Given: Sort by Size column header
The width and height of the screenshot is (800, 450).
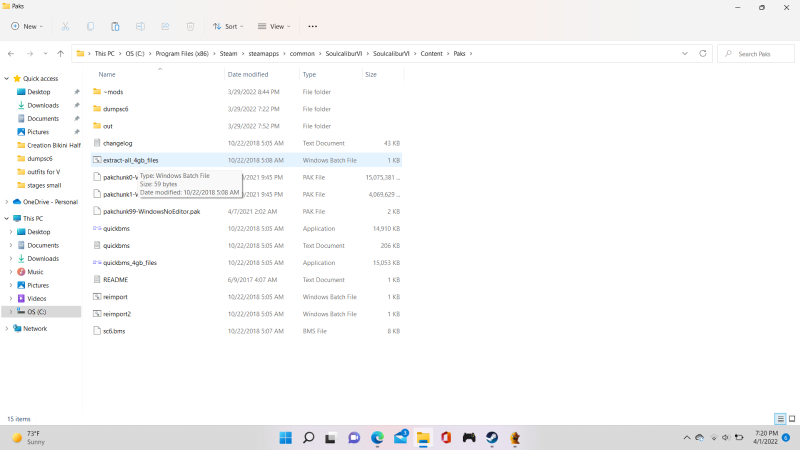Looking at the screenshot, I should 371,74.
